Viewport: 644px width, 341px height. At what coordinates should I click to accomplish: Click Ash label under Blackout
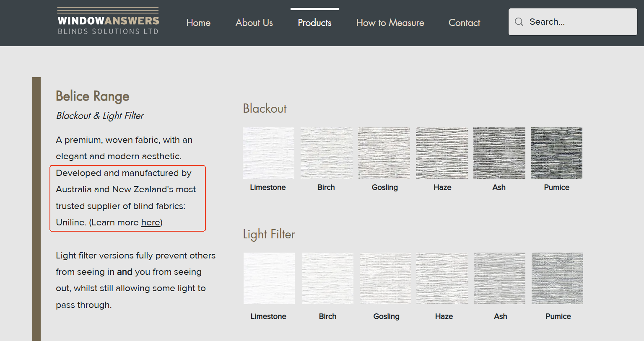[x=499, y=187]
